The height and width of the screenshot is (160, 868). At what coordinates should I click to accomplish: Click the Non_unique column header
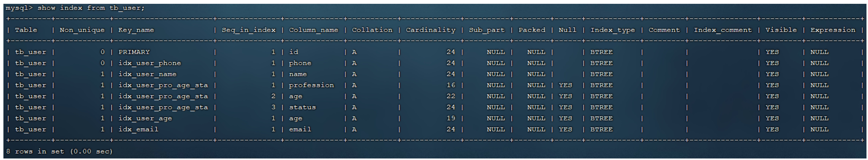(x=82, y=30)
